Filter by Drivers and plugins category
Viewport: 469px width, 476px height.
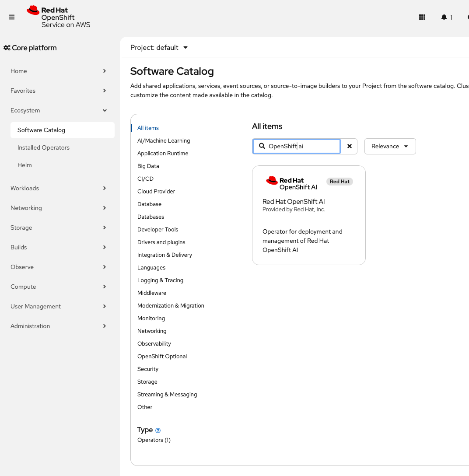pyautogui.click(x=161, y=242)
